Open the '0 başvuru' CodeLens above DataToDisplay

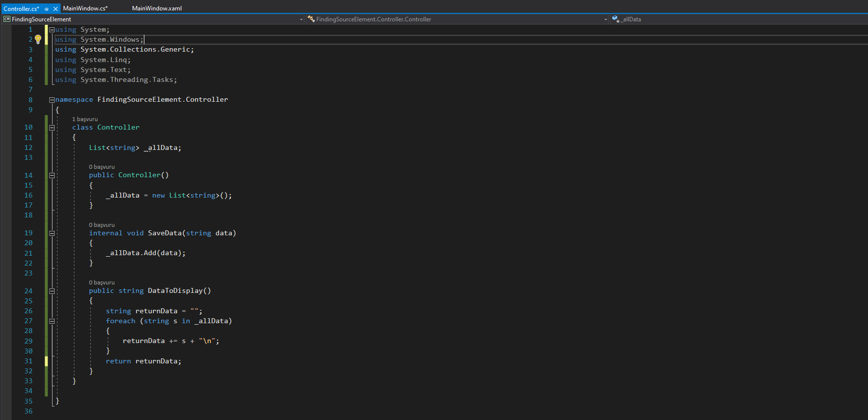coord(102,282)
